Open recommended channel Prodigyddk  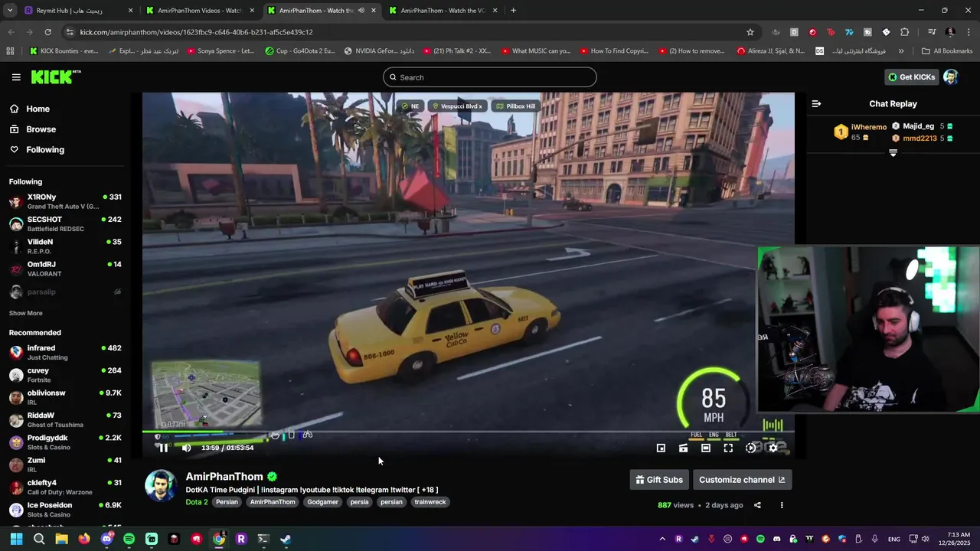pos(65,442)
